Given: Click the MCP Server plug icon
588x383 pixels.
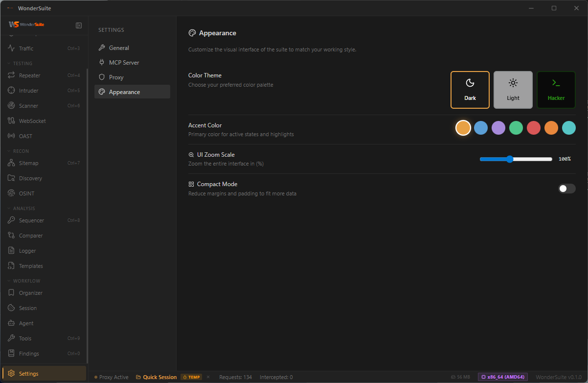Looking at the screenshot, I should click(102, 63).
